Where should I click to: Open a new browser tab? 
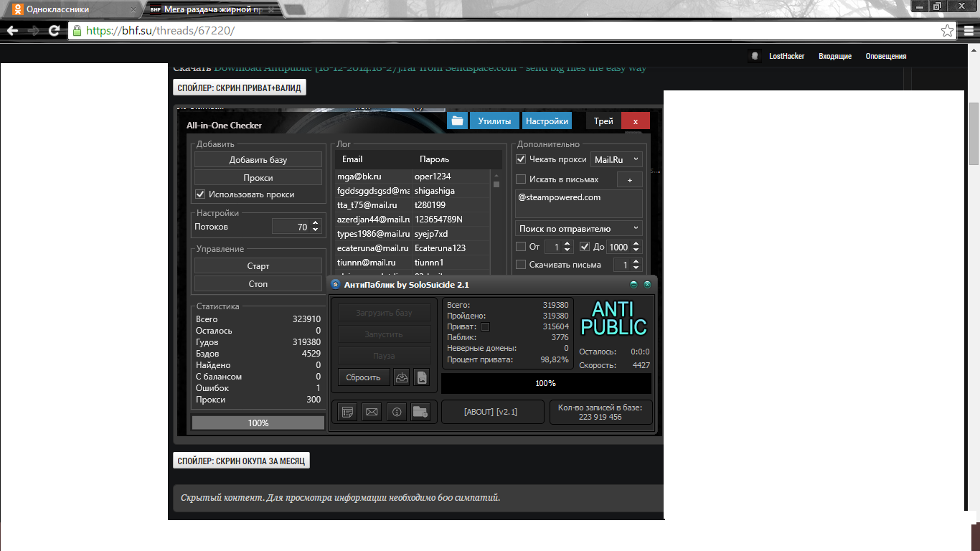click(x=293, y=9)
